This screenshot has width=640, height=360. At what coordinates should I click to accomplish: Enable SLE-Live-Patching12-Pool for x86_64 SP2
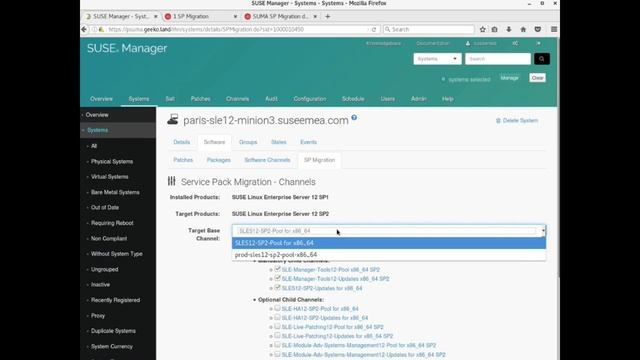(x=278, y=326)
